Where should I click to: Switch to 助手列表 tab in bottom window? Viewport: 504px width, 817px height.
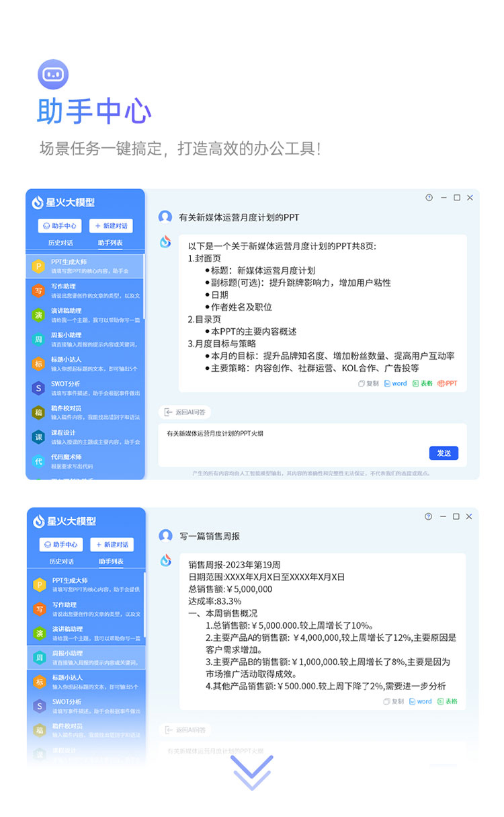point(110,561)
